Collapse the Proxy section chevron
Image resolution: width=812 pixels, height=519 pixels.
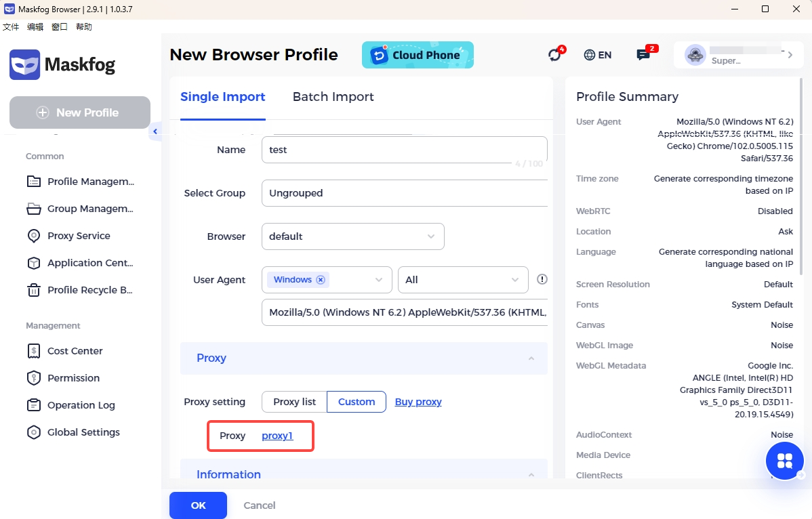(531, 358)
